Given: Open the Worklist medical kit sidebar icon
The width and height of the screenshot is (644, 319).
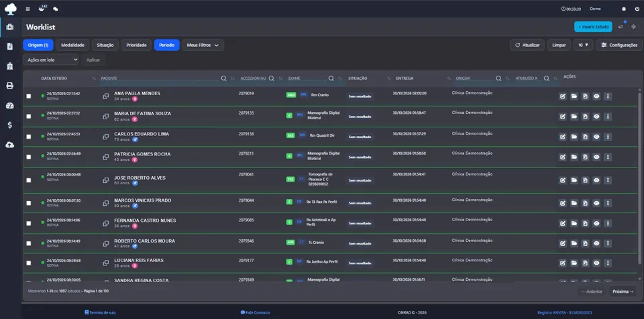Looking at the screenshot, I should 10,27.
